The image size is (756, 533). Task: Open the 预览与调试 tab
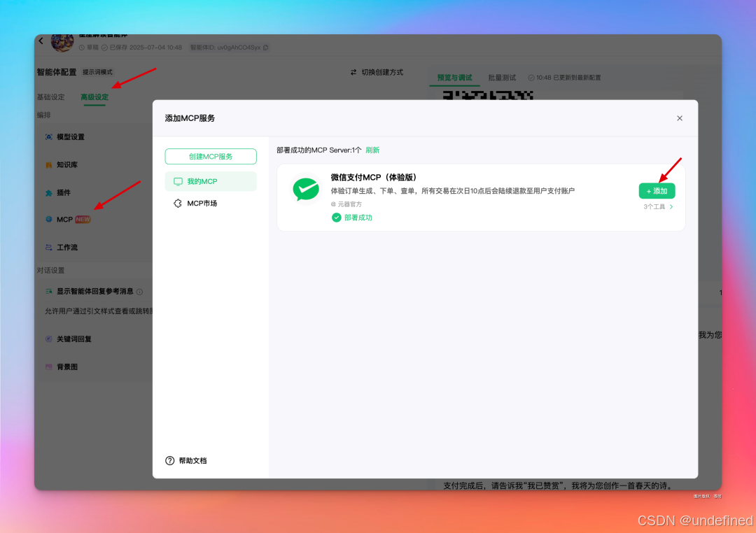coord(454,78)
